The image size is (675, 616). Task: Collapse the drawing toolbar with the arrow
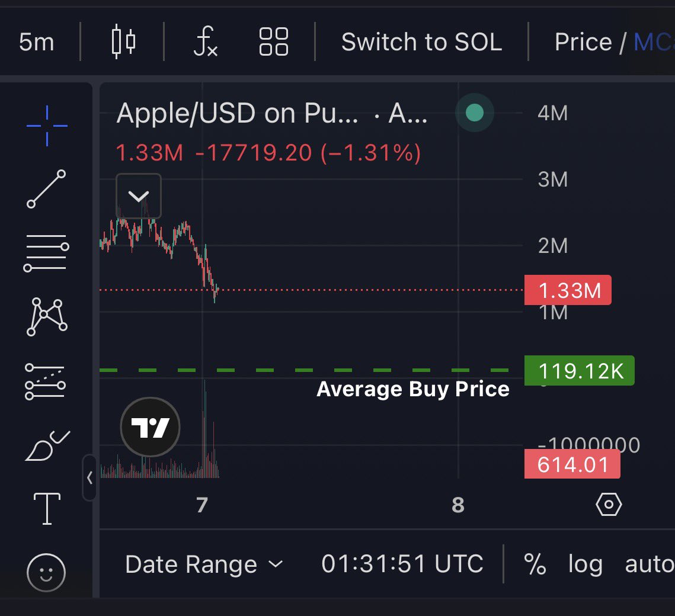[89, 477]
